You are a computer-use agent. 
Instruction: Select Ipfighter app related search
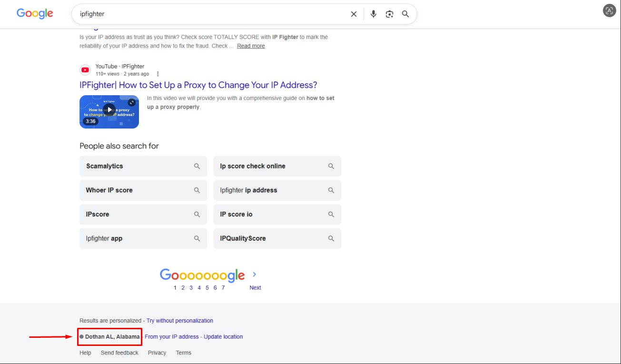click(143, 238)
